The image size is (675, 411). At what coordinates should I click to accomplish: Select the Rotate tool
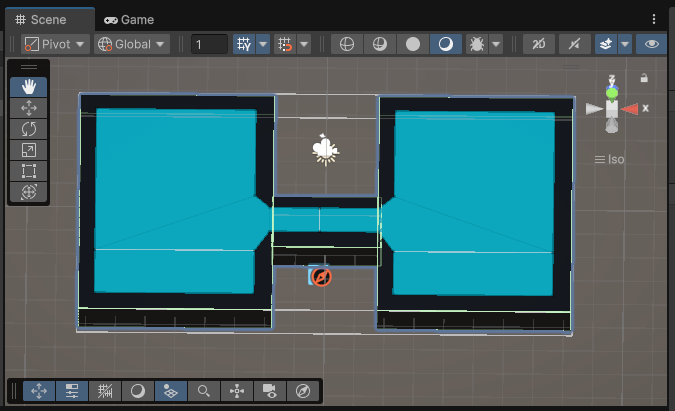click(28, 129)
